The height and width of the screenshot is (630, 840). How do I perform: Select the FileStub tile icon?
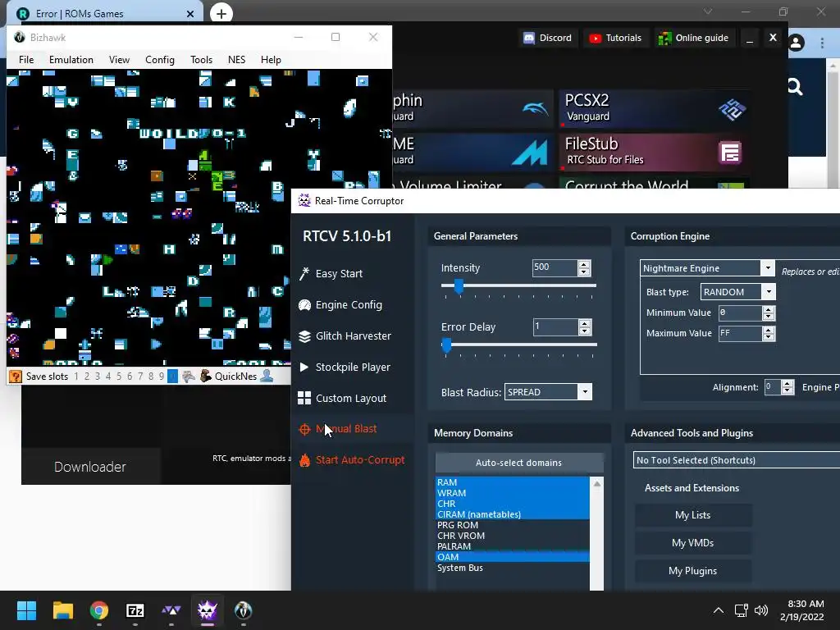[x=730, y=153]
